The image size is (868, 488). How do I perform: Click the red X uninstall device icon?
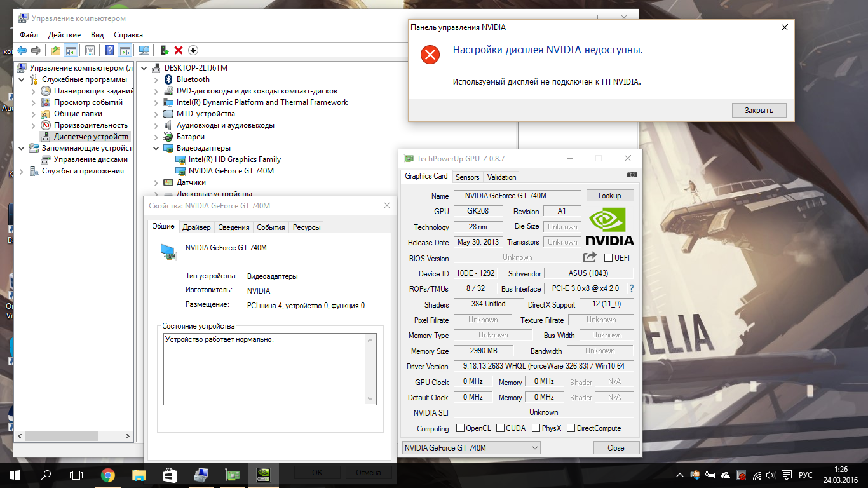coord(179,50)
